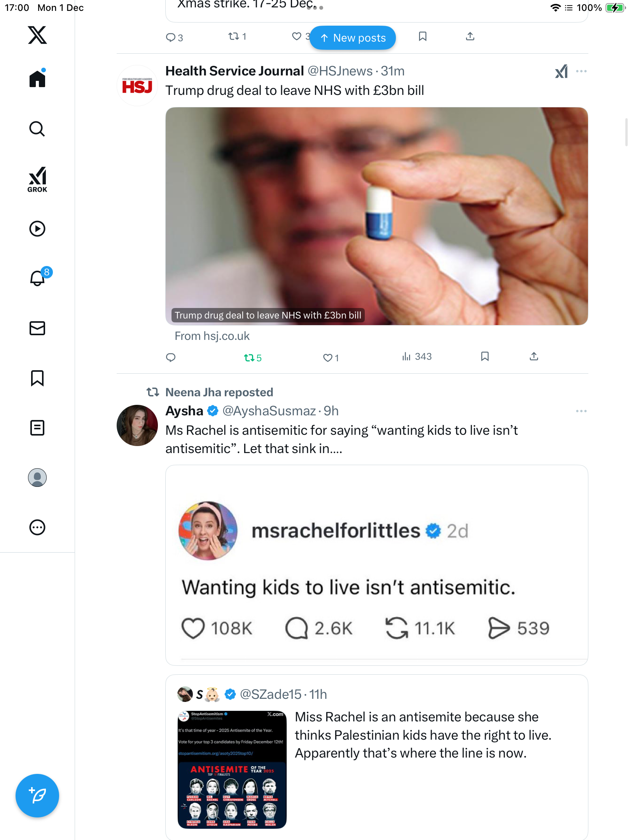Image resolution: width=630 pixels, height=840 pixels.
Task: Expand the More menu in sidebar
Action: click(x=37, y=527)
